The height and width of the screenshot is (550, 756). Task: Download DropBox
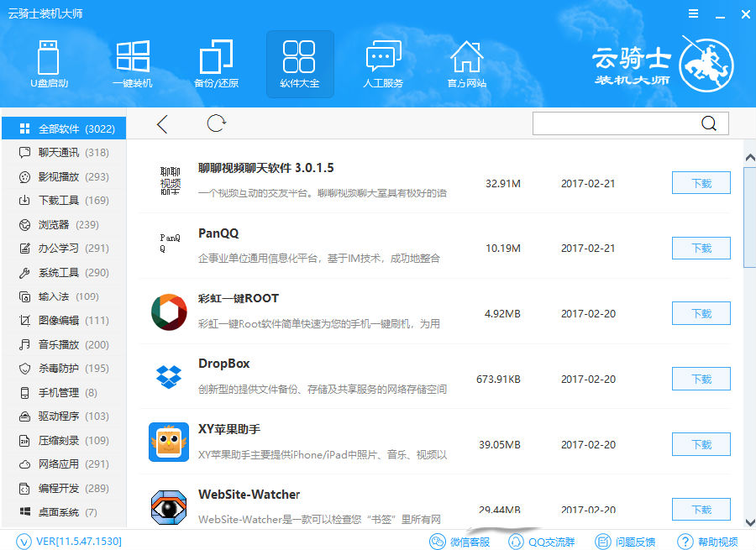coord(701,380)
